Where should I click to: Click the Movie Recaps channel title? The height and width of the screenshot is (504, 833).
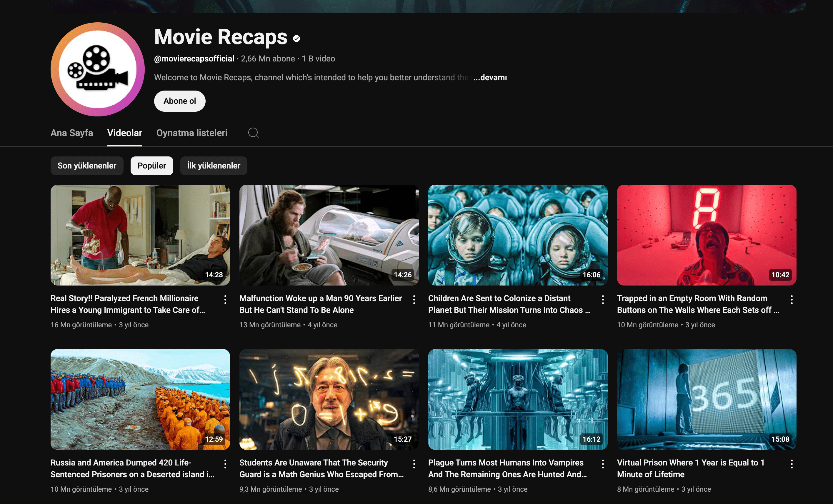point(221,37)
